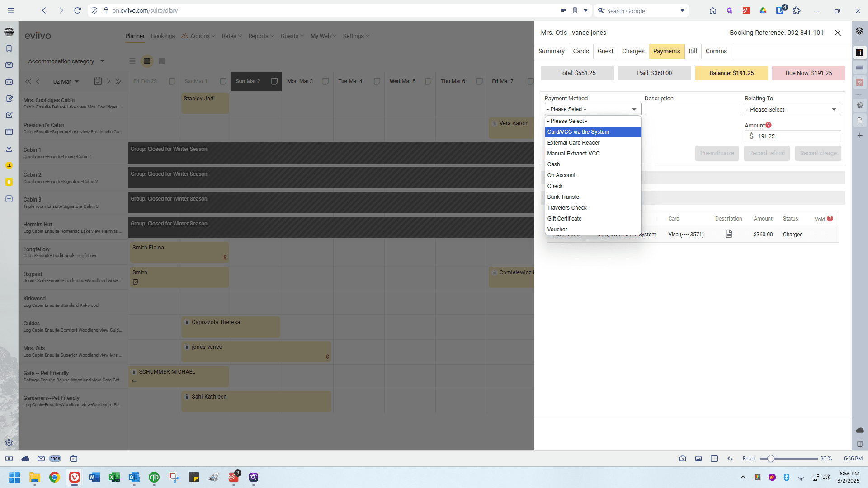
Task: Collapse the Payment Method dropdown
Action: pos(593,109)
